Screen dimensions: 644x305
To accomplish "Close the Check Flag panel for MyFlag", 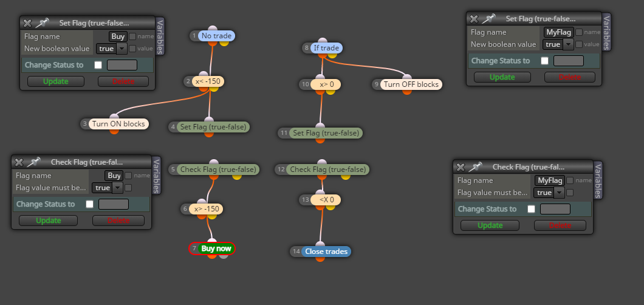I will point(461,167).
